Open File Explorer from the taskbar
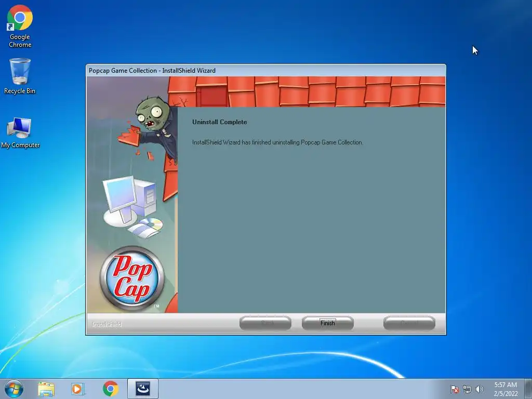 click(46, 389)
